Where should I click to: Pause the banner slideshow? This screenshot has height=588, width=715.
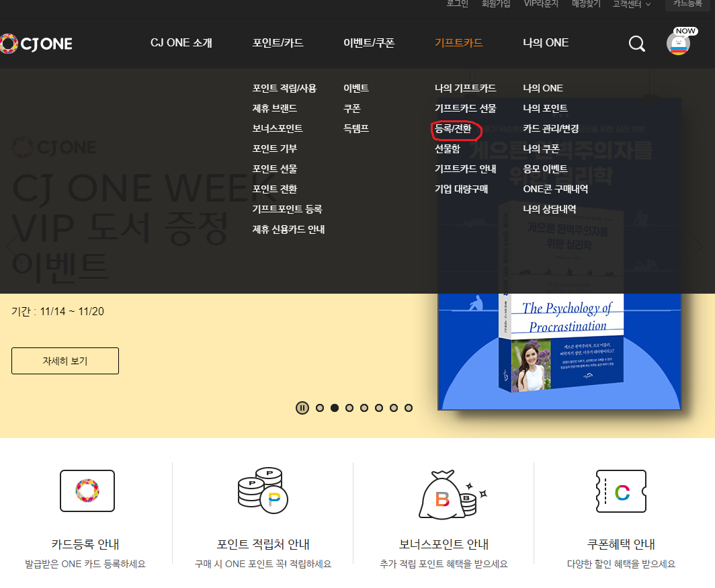coord(302,408)
